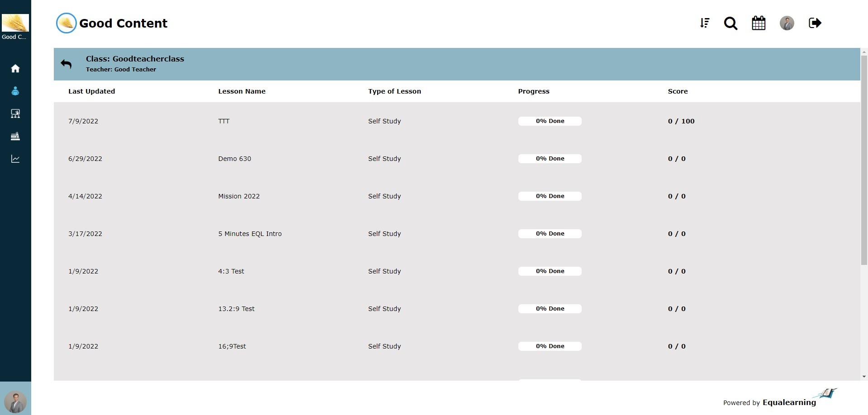Open the 16;9Test lesson
Screen dimensions: 868x415
click(232, 346)
